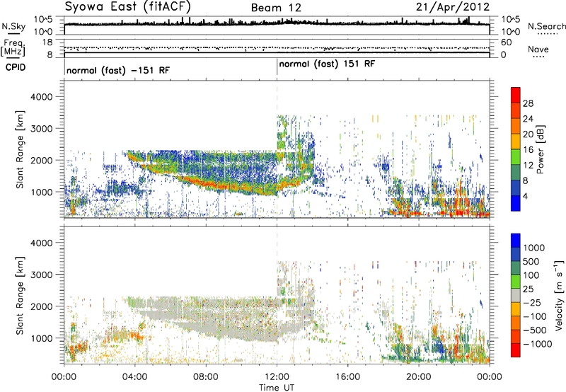Click the date '21/Apr/2012'
This screenshot has width=566, height=392.
click(x=453, y=7)
